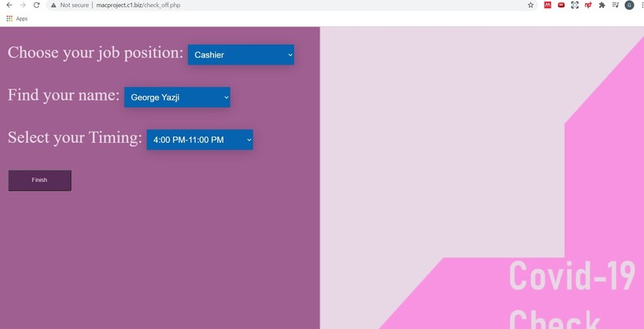Screen dimensions: 644x329
Task: Open the Extensions puzzle menu
Action: [x=602, y=6]
